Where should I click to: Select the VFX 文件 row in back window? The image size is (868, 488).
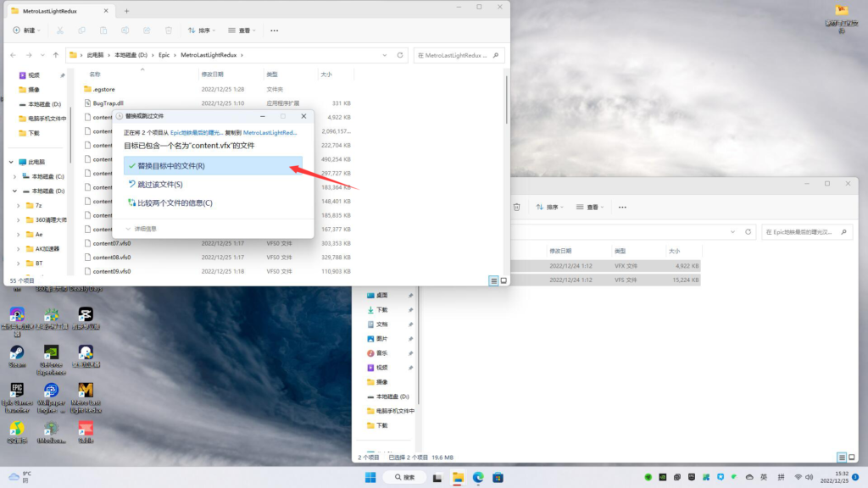(x=605, y=266)
